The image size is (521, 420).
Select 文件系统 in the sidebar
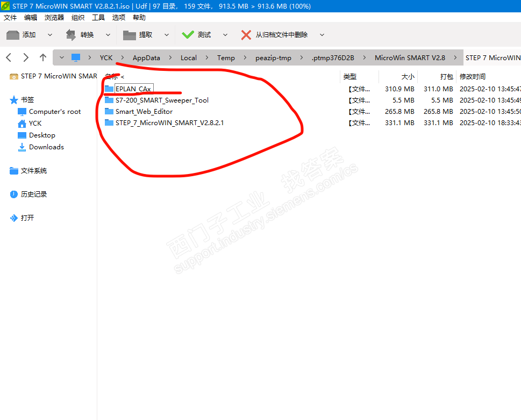28,171
